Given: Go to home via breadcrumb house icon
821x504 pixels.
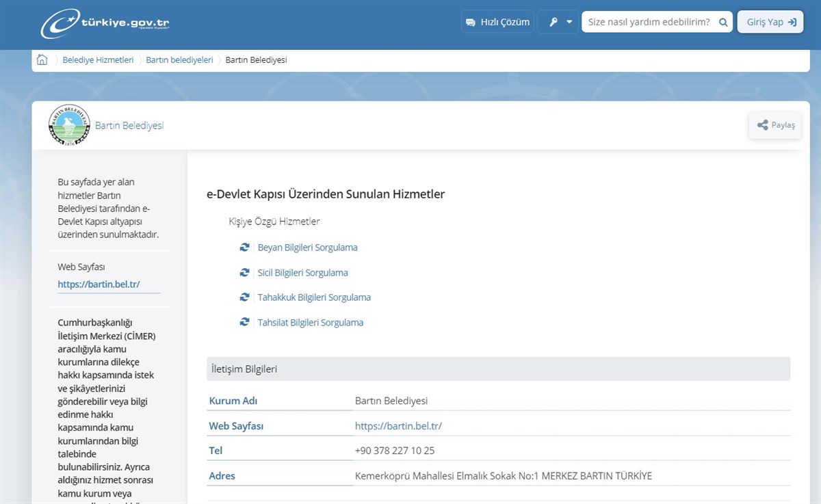Looking at the screenshot, I should (42, 59).
